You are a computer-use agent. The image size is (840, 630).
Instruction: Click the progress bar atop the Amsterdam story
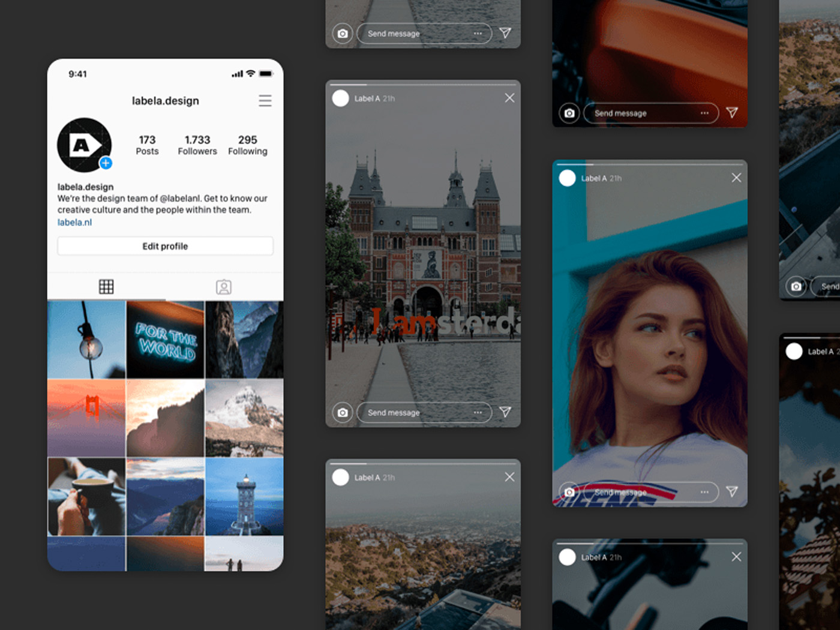pyautogui.click(x=423, y=85)
